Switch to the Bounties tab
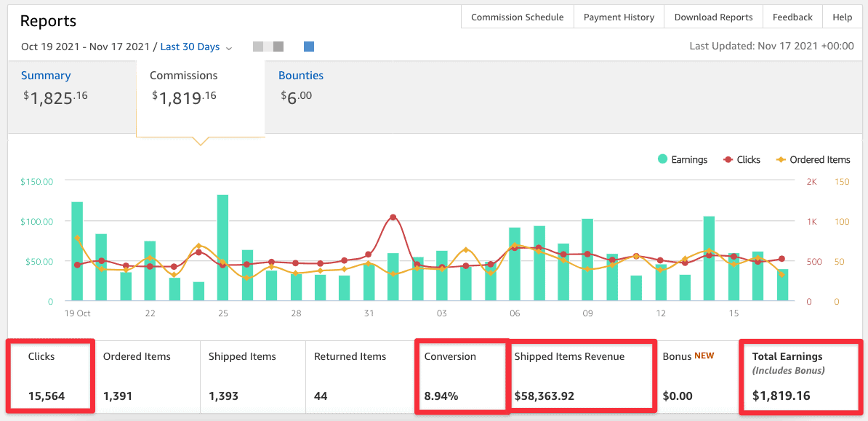 pyautogui.click(x=301, y=75)
